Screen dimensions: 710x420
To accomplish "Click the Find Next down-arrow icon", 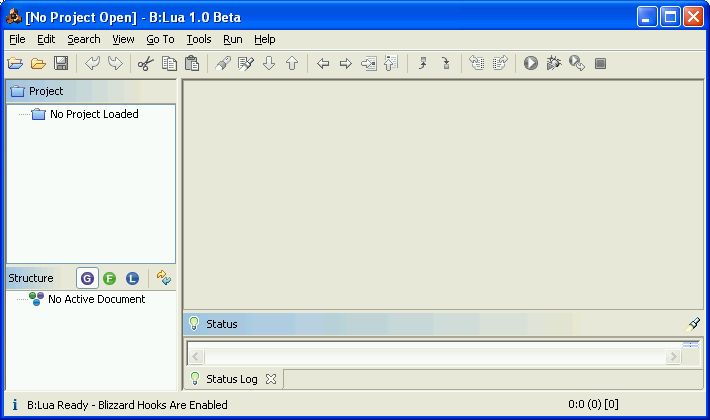I will pyautogui.click(x=269, y=63).
